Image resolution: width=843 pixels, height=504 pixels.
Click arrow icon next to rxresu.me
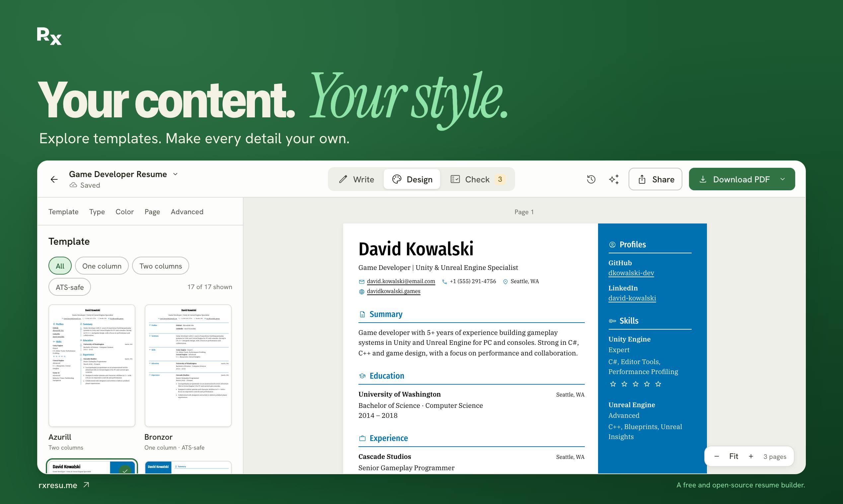(86, 485)
